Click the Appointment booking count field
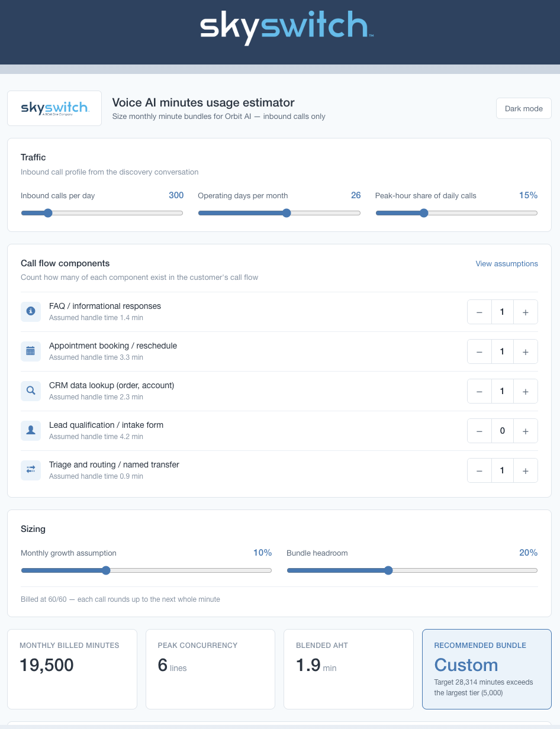Viewport: 560px width, 729px height. [x=503, y=351]
